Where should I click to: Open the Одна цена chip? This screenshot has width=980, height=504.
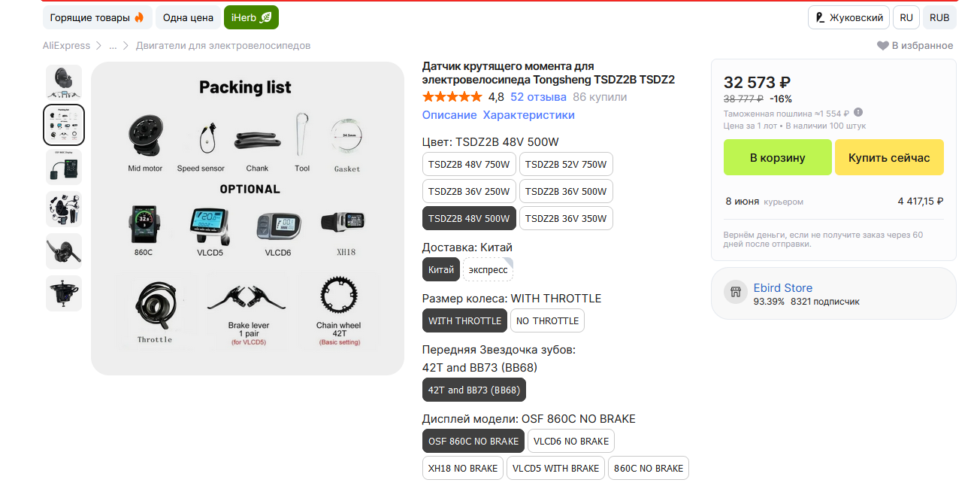188,17
